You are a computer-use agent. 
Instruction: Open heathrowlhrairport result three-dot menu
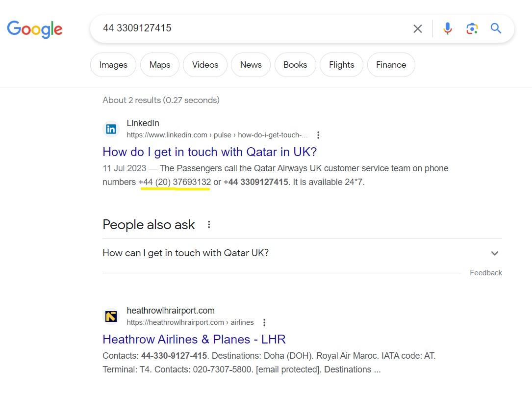[x=264, y=323]
